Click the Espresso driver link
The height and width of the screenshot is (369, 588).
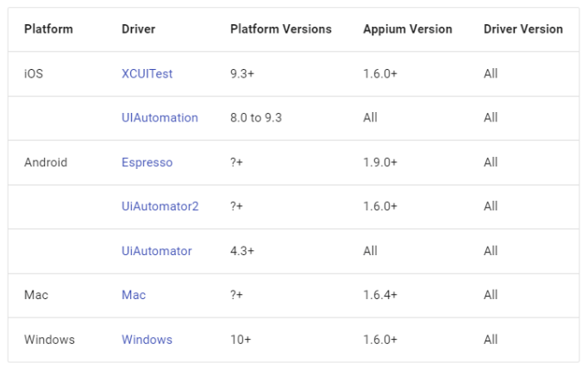[147, 162]
